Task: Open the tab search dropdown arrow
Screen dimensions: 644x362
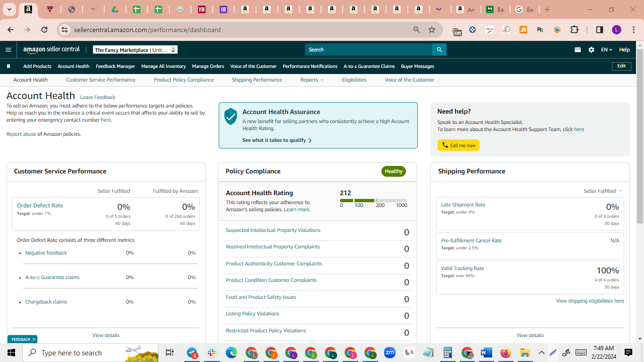Action: tap(9, 9)
